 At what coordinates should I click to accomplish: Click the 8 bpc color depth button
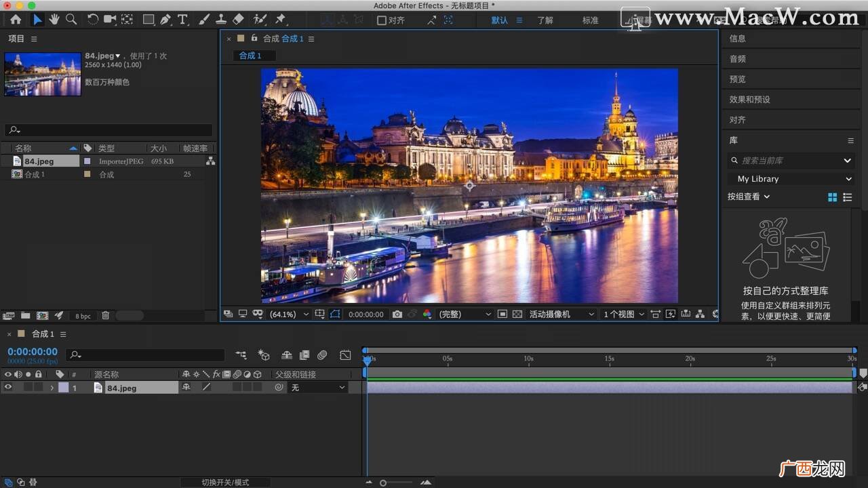pyautogui.click(x=83, y=316)
